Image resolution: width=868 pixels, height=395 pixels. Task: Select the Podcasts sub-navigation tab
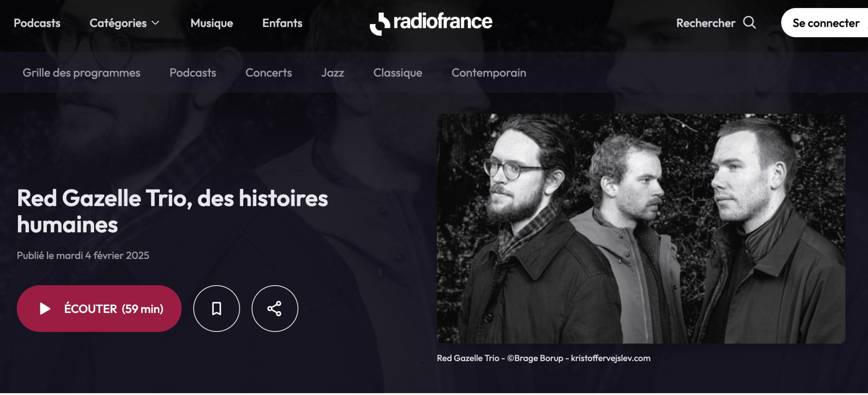(193, 72)
